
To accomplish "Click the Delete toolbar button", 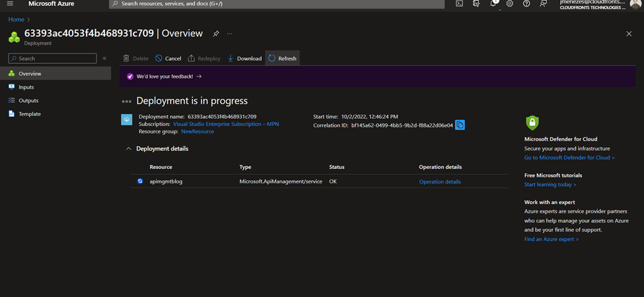I will coord(136,58).
